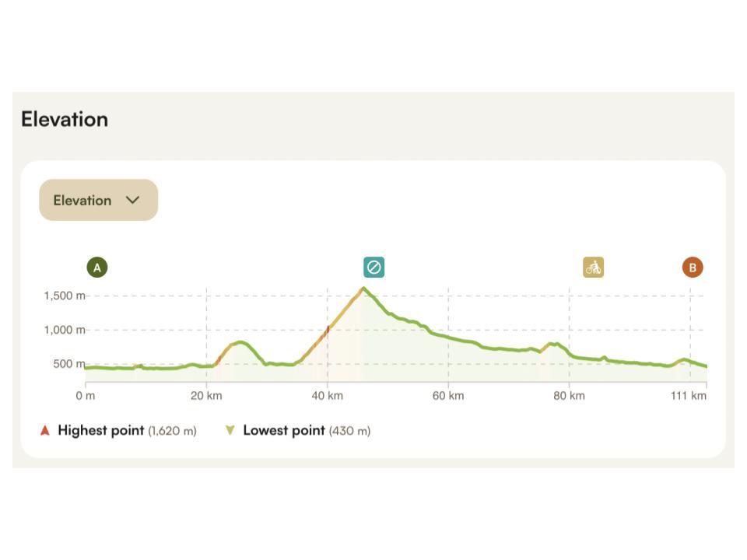This screenshot has height=560, width=747.
Task: Click the 1,000 m elevation axis label
Action: [65, 330]
